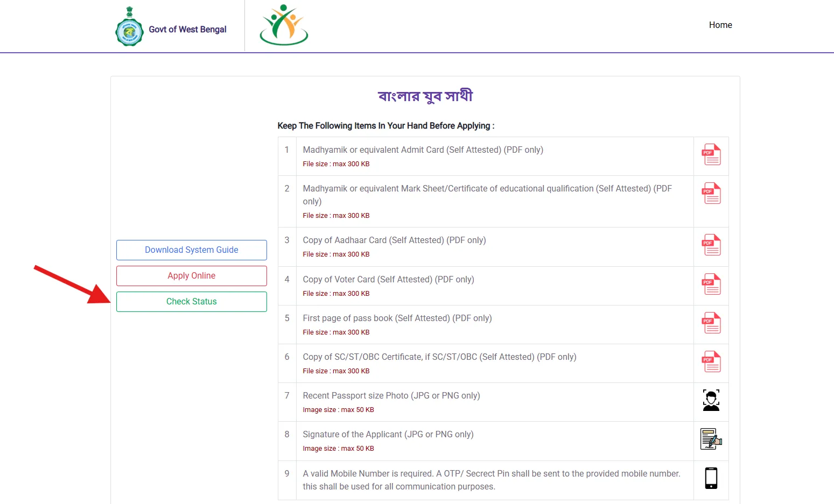Viewport: 834px width, 504px height.
Task: Click Download System Guide
Action: pyautogui.click(x=191, y=250)
